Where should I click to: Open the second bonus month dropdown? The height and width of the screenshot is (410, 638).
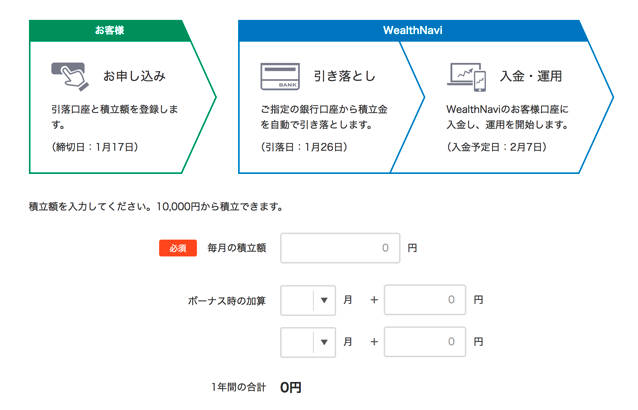(308, 342)
